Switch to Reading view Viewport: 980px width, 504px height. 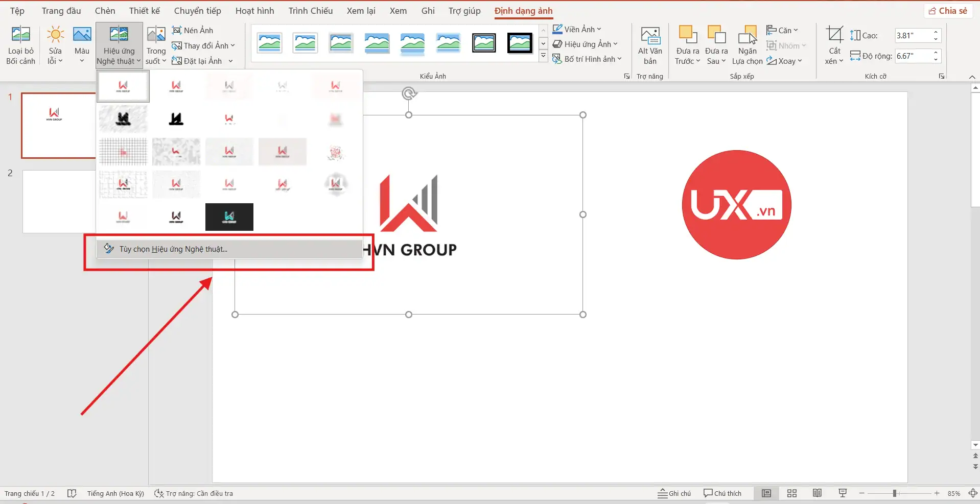coord(818,493)
